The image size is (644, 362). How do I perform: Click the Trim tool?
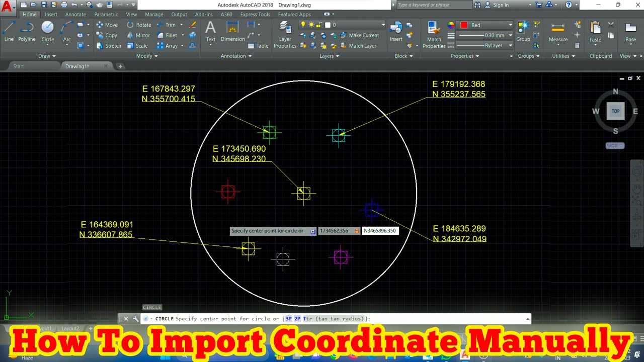click(x=167, y=25)
